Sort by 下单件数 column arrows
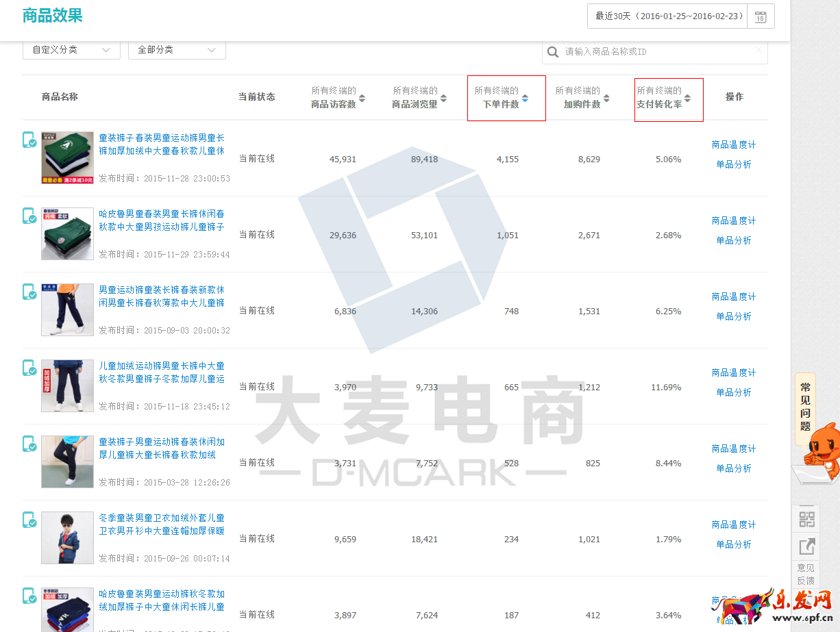This screenshot has height=632, width=840. pos(525,98)
